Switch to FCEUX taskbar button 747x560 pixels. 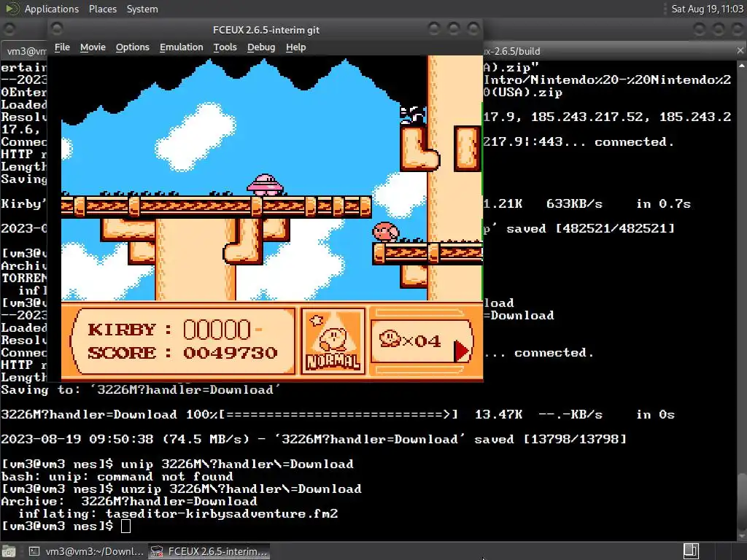(x=209, y=551)
